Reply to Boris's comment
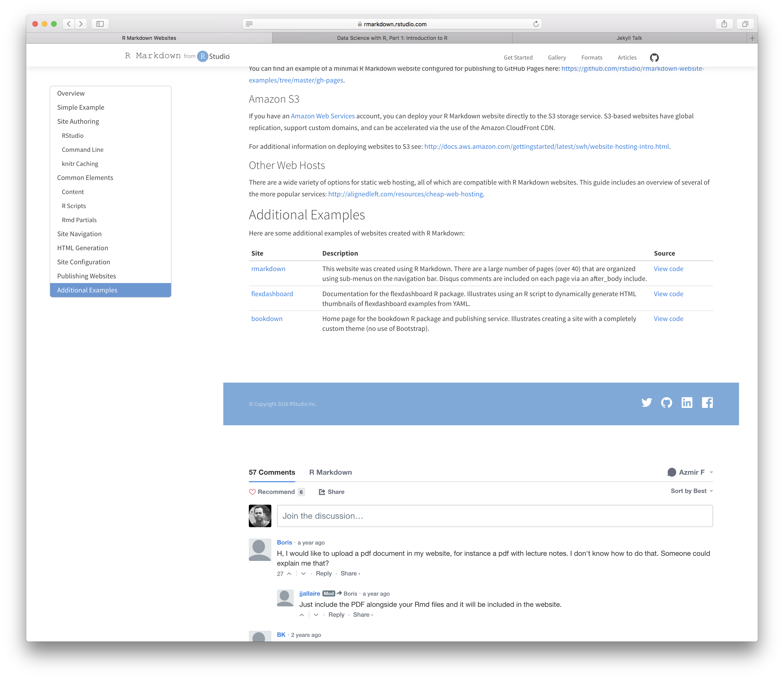 pyautogui.click(x=324, y=573)
